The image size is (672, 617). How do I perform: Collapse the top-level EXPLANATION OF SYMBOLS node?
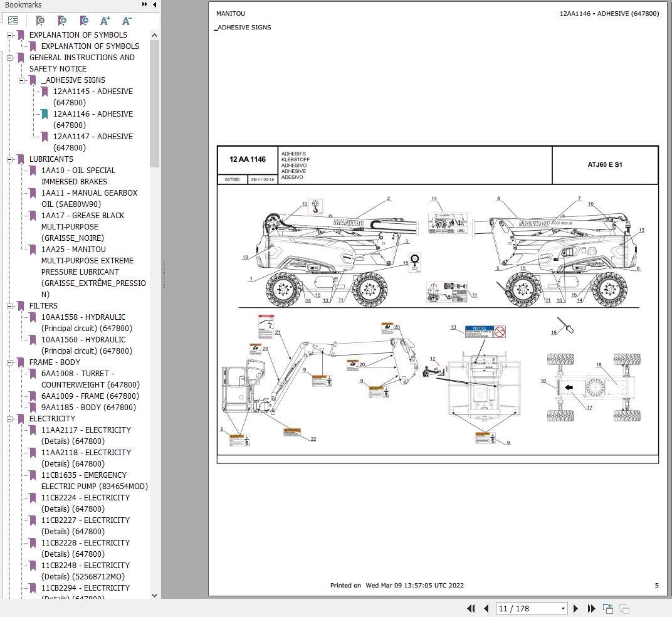9,35
